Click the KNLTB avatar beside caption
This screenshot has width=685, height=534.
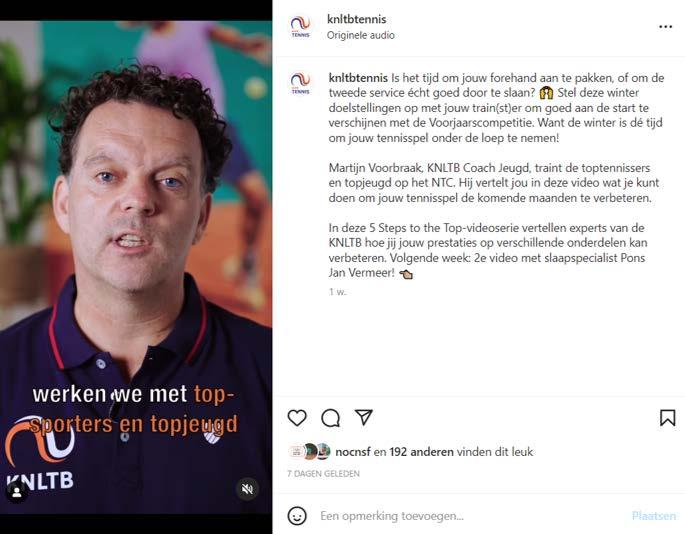coord(300,83)
